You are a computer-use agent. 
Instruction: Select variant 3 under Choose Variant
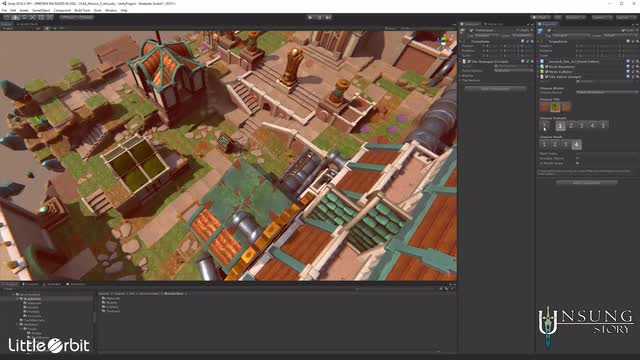[x=582, y=126]
